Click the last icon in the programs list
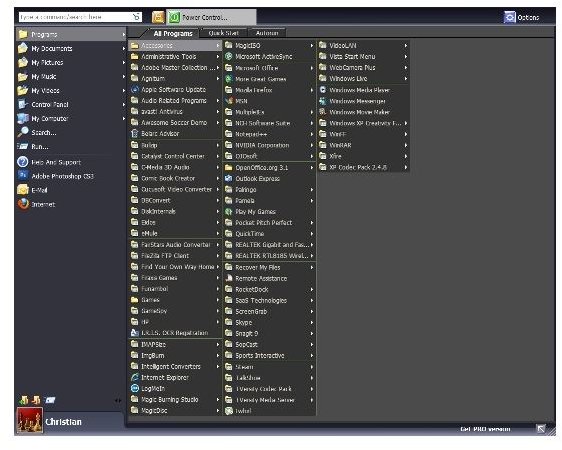562x450 pixels. point(229,411)
